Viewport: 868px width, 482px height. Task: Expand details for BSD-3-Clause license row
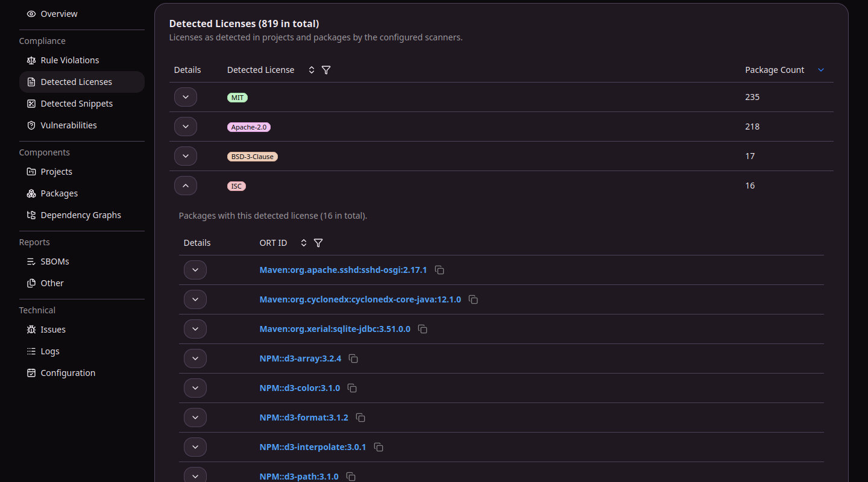pos(186,156)
